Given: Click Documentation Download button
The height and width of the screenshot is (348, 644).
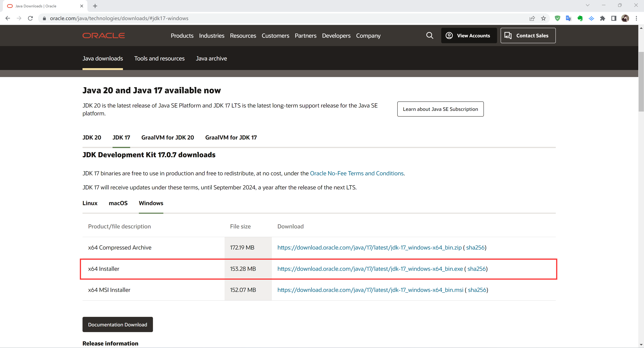Looking at the screenshot, I should point(118,324).
